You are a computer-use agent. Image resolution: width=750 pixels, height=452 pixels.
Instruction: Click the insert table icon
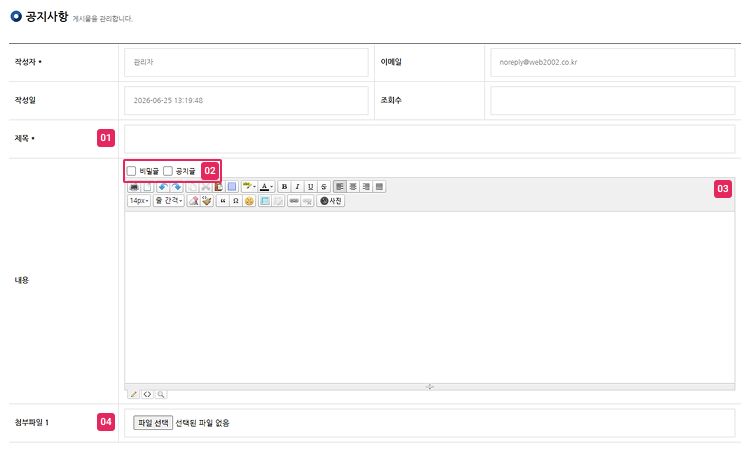(x=265, y=201)
